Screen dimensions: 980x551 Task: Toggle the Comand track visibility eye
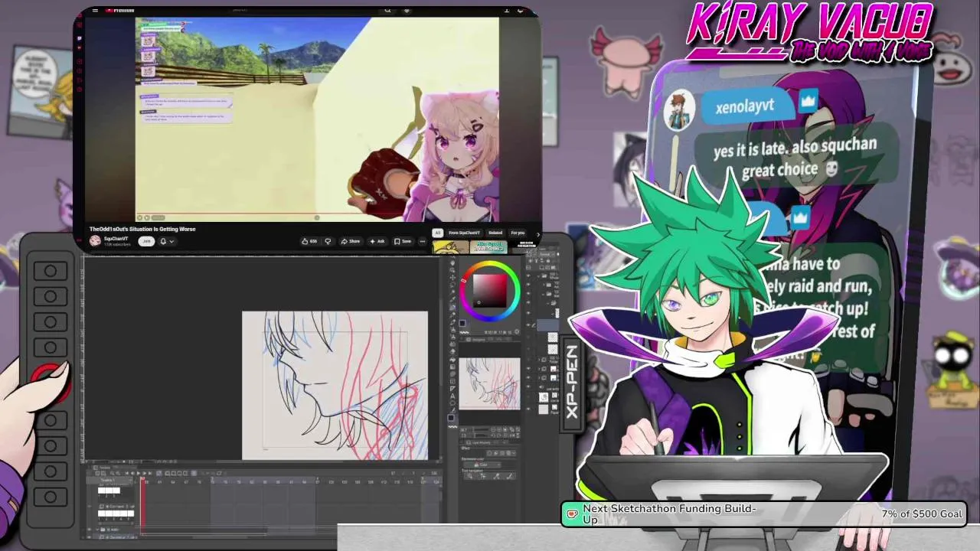pos(90,506)
